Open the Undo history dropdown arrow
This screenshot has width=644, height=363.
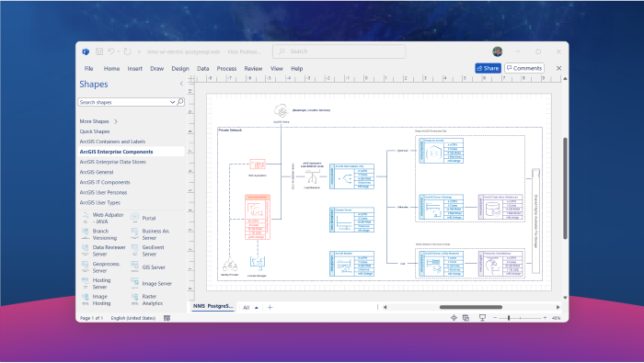tap(119, 51)
